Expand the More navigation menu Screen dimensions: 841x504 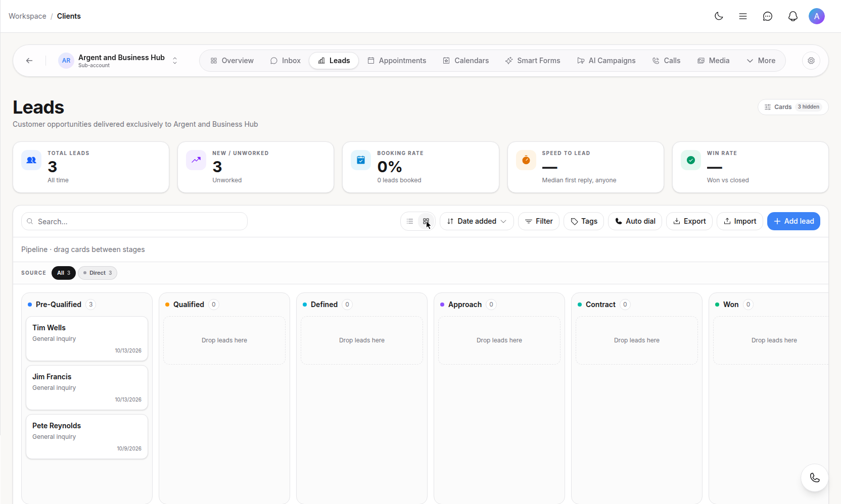coord(761,61)
